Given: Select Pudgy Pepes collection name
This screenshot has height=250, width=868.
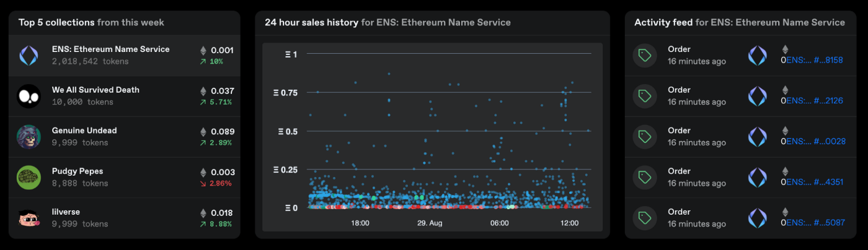Looking at the screenshot, I should click(77, 171).
